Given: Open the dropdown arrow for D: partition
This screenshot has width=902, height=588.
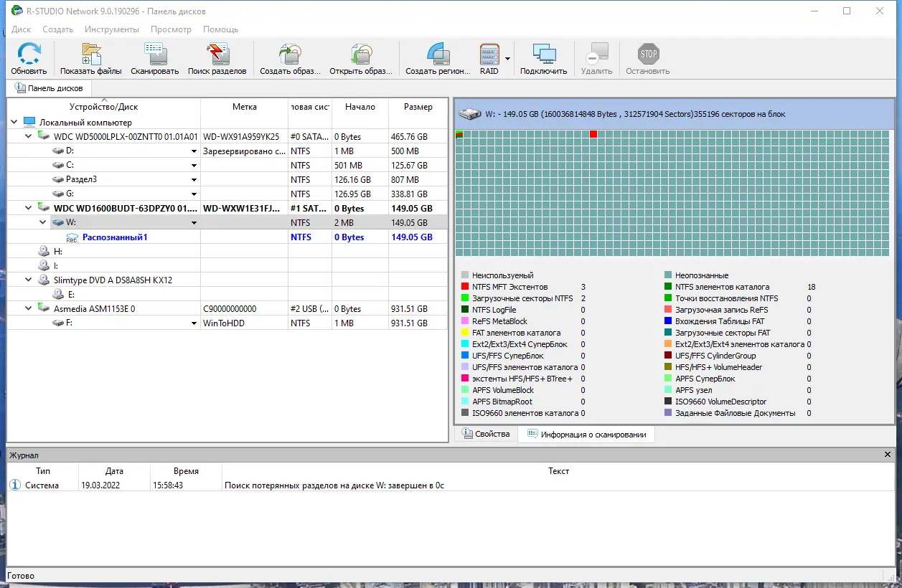Looking at the screenshot, I should 194,151.
